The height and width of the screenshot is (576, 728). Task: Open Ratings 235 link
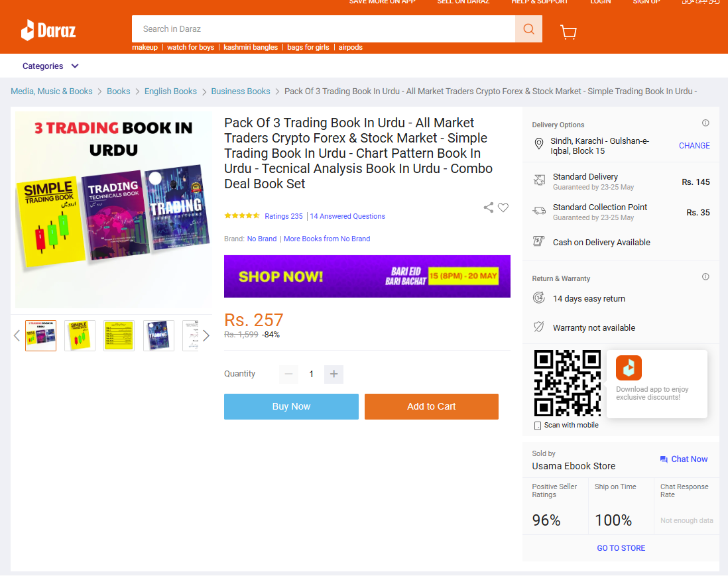283,216
